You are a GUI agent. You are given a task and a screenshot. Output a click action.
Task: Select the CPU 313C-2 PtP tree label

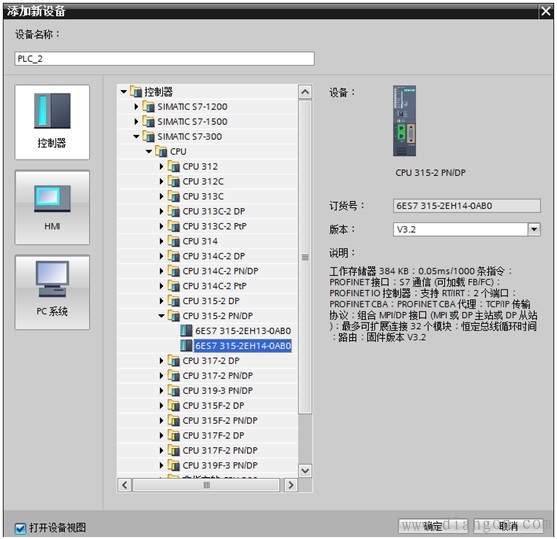coord(215,226)
